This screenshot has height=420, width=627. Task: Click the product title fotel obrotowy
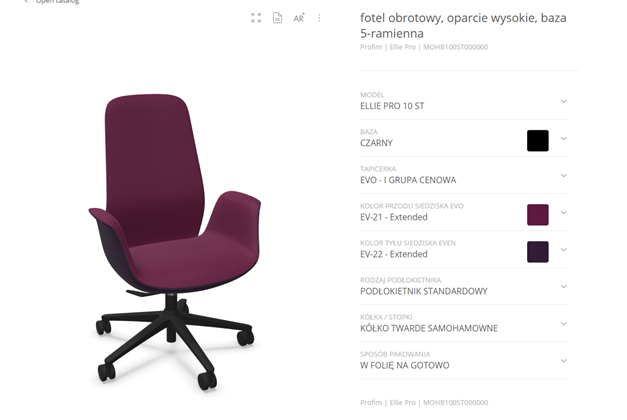(463, 25)
